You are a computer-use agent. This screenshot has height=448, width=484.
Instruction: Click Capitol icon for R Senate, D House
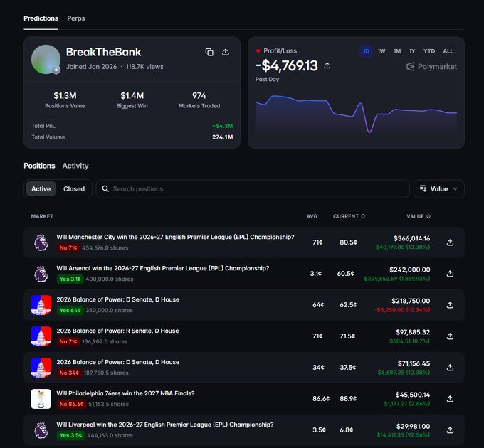coord(41,336)
